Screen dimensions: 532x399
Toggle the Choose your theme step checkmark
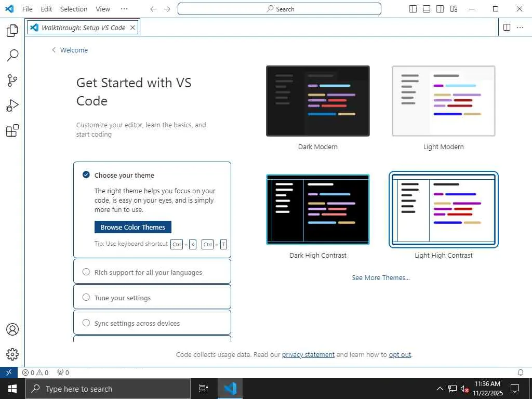point(86,175)
